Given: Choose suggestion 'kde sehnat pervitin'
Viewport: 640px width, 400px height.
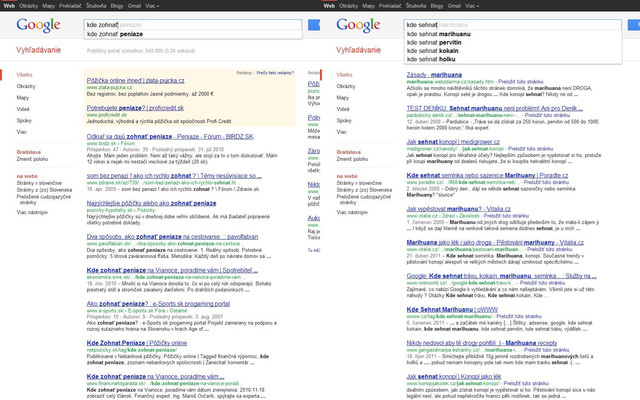Looking at the screenshot, I should [513, 42].
